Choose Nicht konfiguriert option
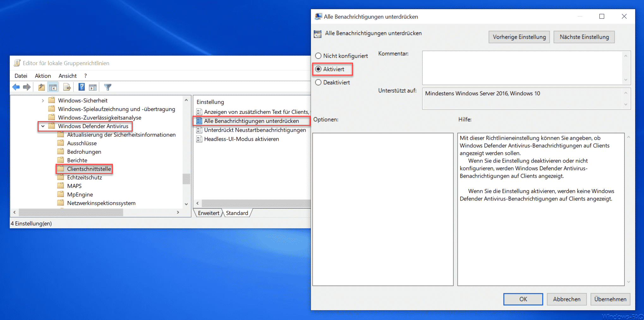 [318, 56]
